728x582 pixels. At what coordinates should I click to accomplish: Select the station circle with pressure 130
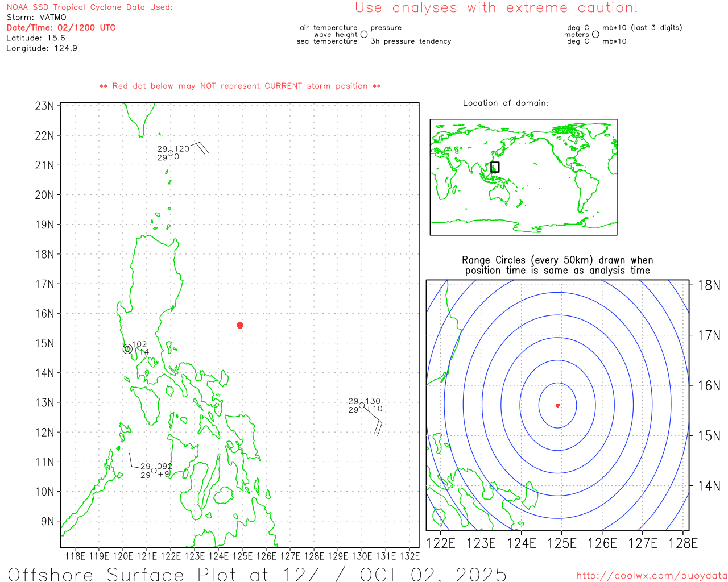[x=362, y=405]
